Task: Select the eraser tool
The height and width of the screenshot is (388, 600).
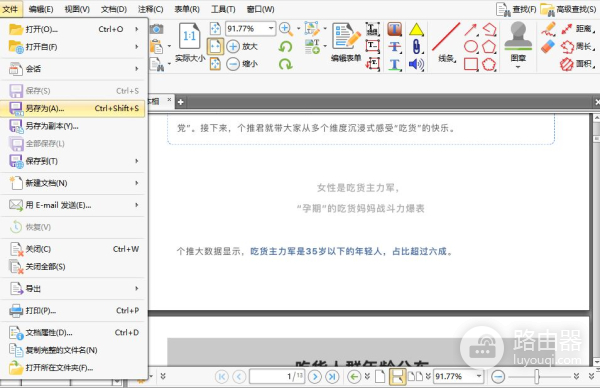Action: (548, 47)
